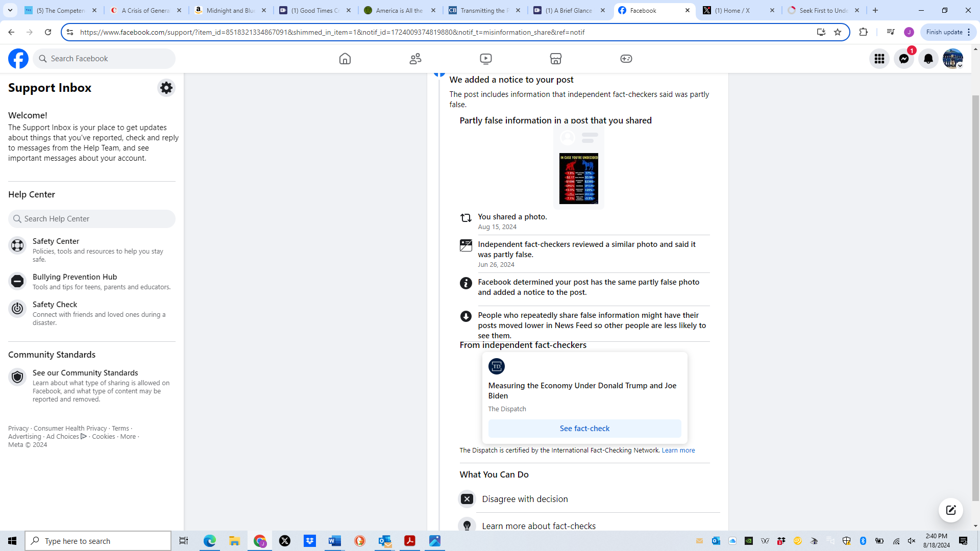Expand the account profile picture menu
The height and width of the screenshot is (551, 980).
(x=952, y=59)
